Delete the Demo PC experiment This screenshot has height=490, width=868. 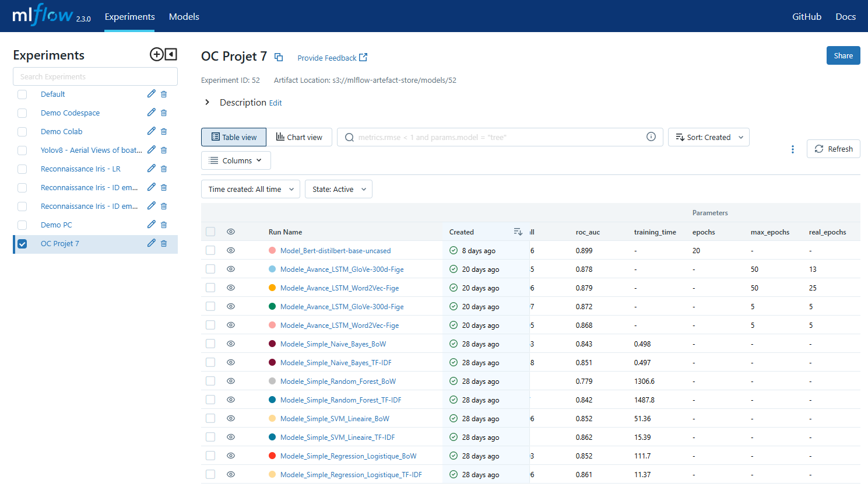pos(164,225)
